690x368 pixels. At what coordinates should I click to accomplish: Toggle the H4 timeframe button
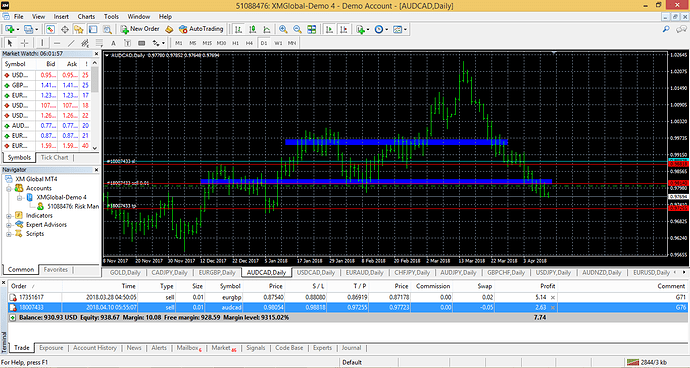pyautogui.click(x=250, y=43)
